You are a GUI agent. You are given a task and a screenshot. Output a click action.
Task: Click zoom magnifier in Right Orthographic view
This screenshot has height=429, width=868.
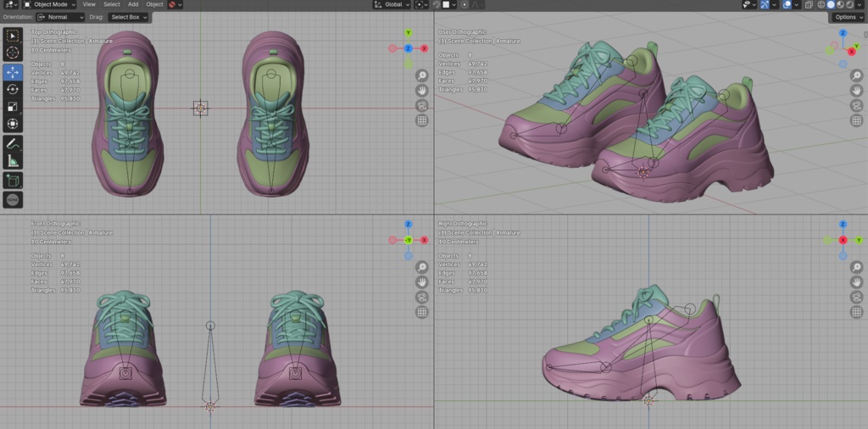pyautogui.click(x=856, y=267)
